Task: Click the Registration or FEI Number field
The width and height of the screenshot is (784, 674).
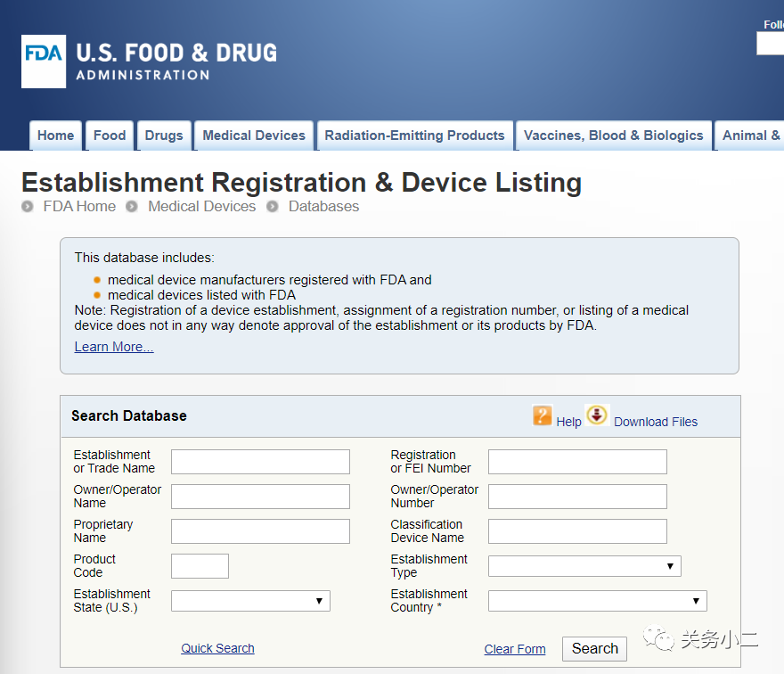Action: [577, 462]
